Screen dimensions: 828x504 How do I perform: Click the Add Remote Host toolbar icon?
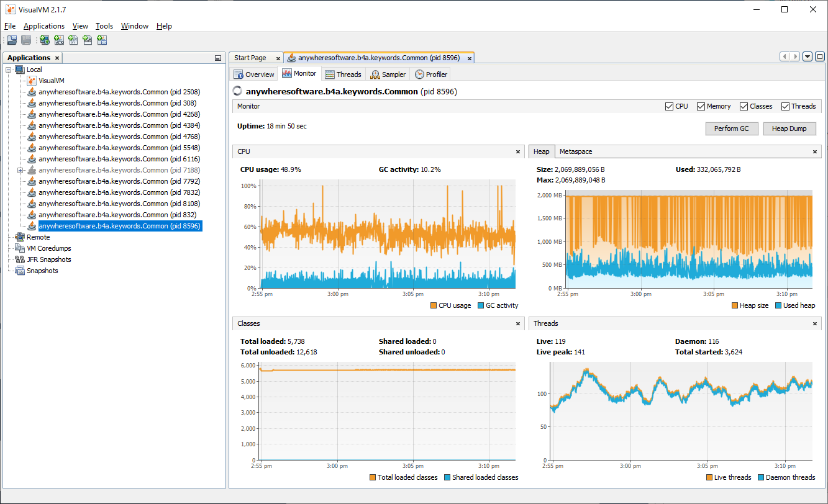point(45,40)
